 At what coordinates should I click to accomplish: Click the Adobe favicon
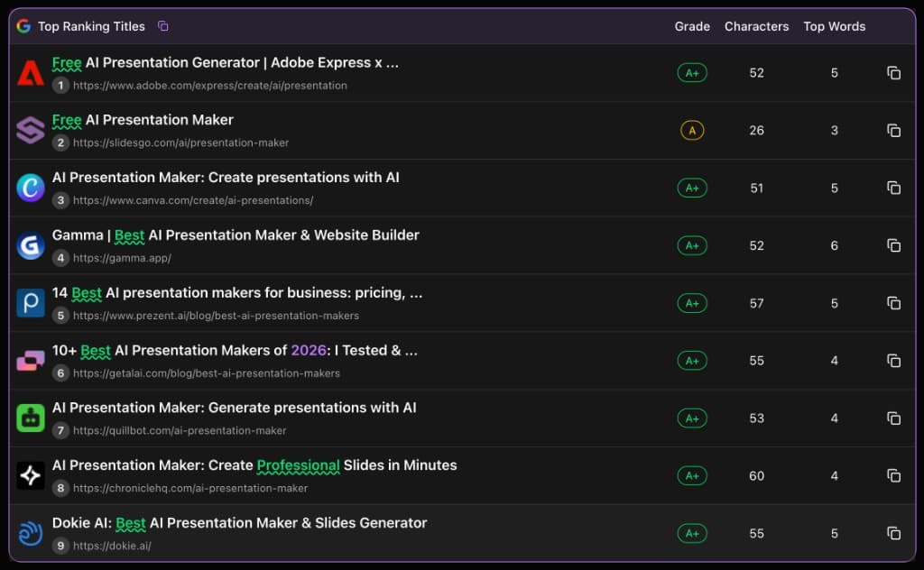31,73
